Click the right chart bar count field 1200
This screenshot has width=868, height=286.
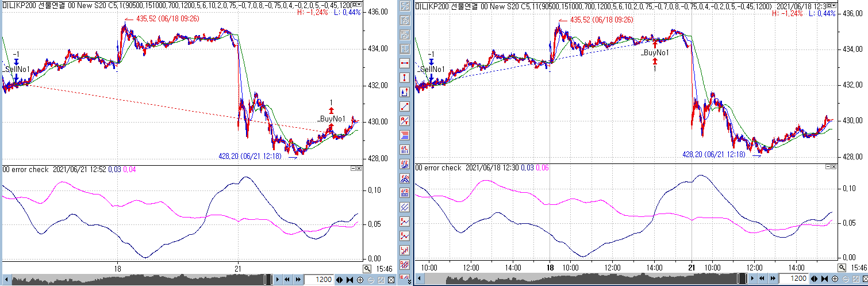[793, 279]
